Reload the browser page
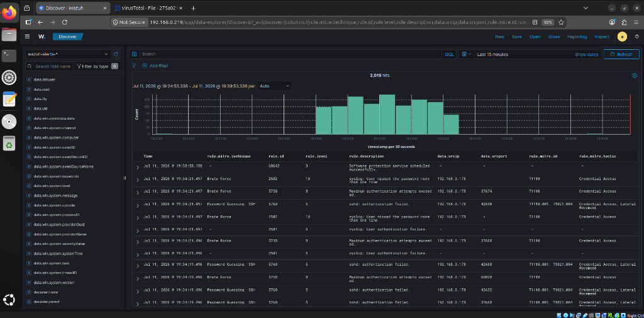Viewport: 644px width, 318px height. coord(65,22)
